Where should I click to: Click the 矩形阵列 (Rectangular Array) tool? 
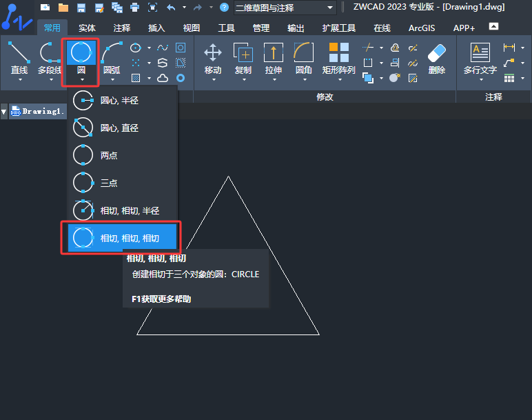(338, 58)
